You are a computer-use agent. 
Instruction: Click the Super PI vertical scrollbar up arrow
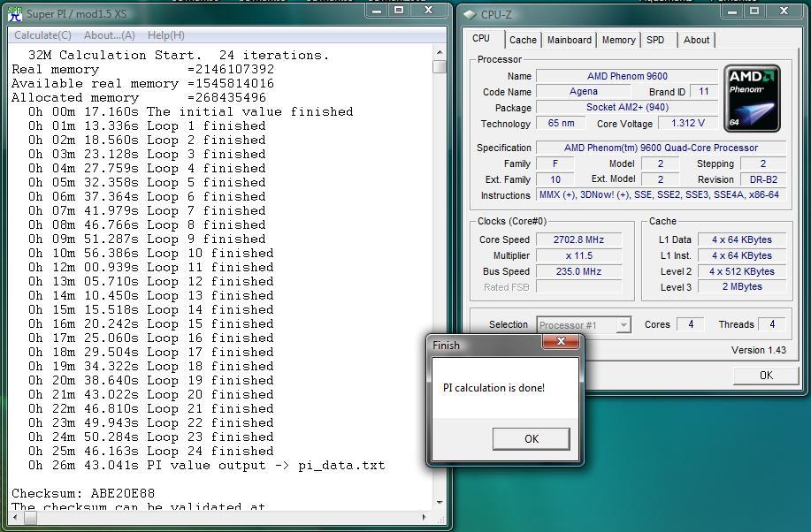440,52
